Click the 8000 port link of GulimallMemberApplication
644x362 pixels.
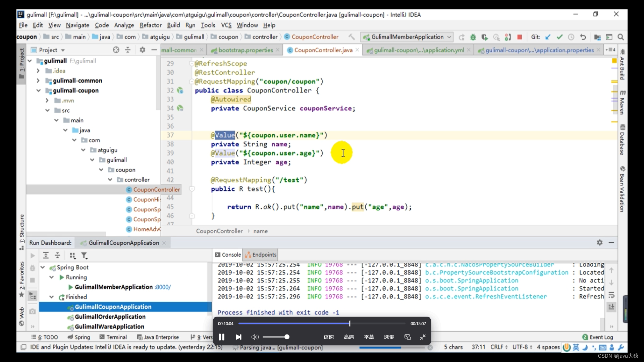tap(163, 287)
